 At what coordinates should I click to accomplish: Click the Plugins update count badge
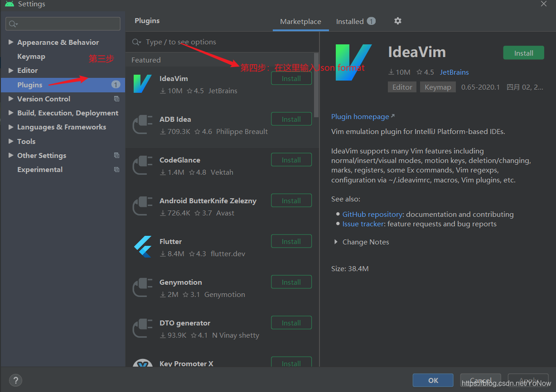click(x=116, y=85)
